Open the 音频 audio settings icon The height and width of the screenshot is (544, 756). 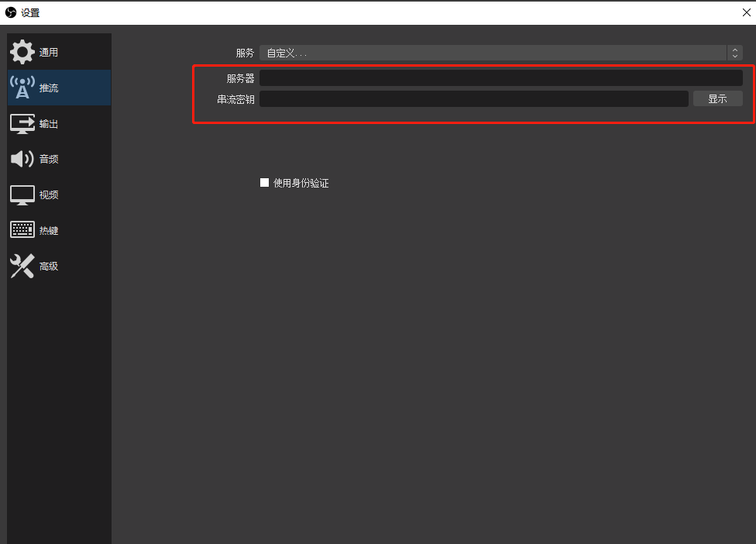coord(22,159)
